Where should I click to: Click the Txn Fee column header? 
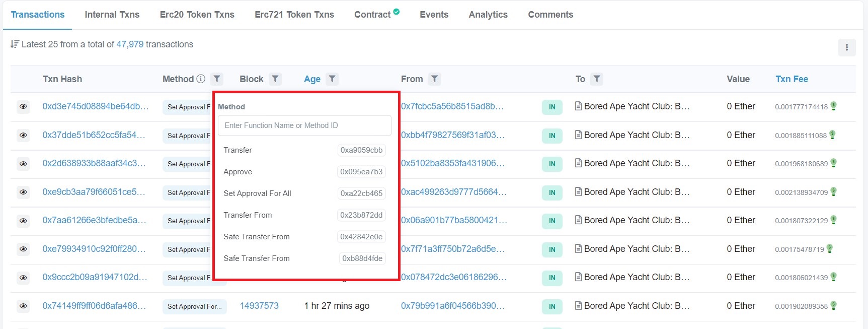[x=792, y=79]
